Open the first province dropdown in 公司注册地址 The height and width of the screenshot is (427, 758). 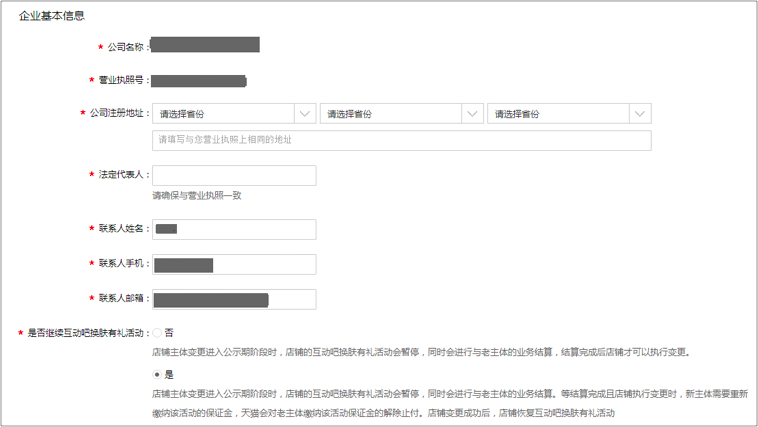click(222, 114)
